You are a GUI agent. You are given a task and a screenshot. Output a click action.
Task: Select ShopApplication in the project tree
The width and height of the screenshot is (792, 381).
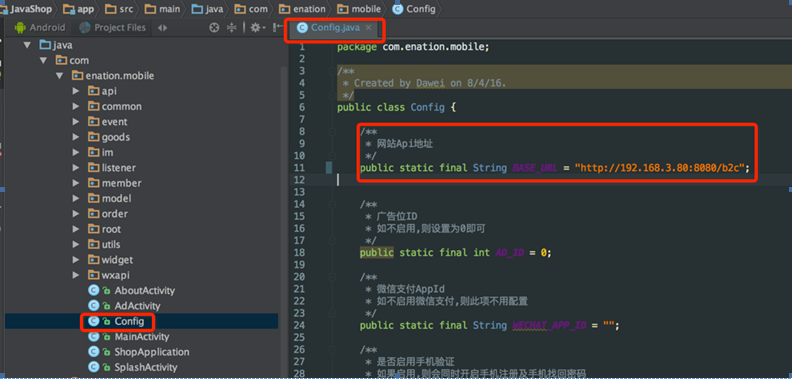[x=152, y=352]
